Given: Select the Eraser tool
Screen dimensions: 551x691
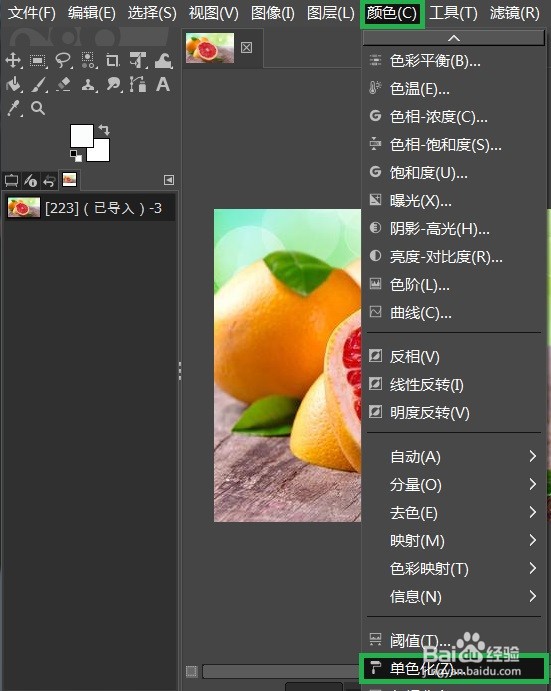Looking at the screenshot, I should (64, 84).
